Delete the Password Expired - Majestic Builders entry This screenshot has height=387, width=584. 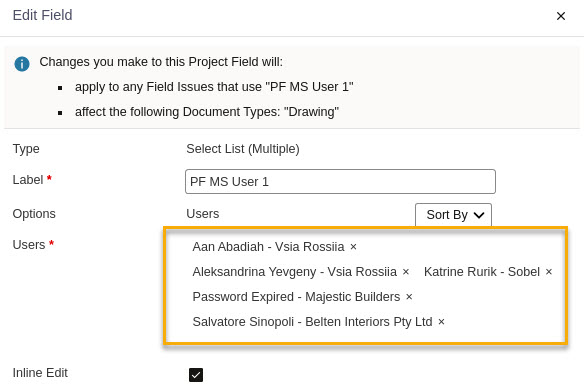[x=409, y=297]
